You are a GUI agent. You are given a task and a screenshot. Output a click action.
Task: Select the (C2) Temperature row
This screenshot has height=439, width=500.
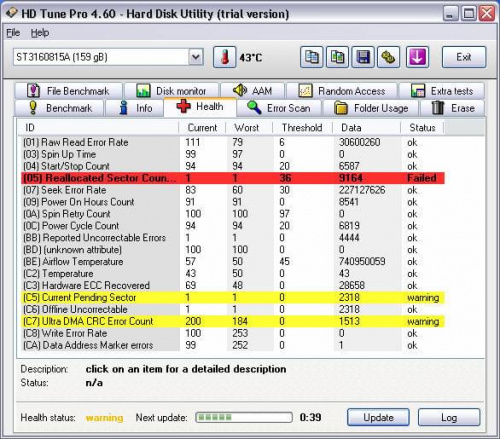point(232,274)
